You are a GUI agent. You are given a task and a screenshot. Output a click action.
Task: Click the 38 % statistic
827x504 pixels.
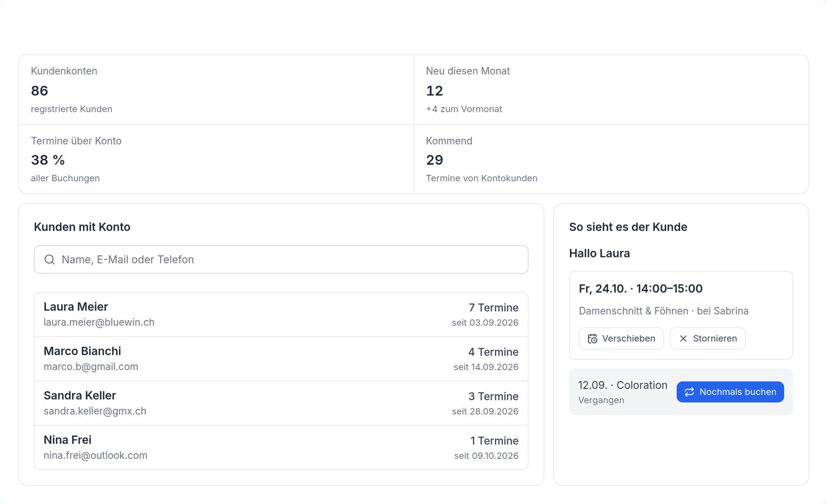click(48, 160)
